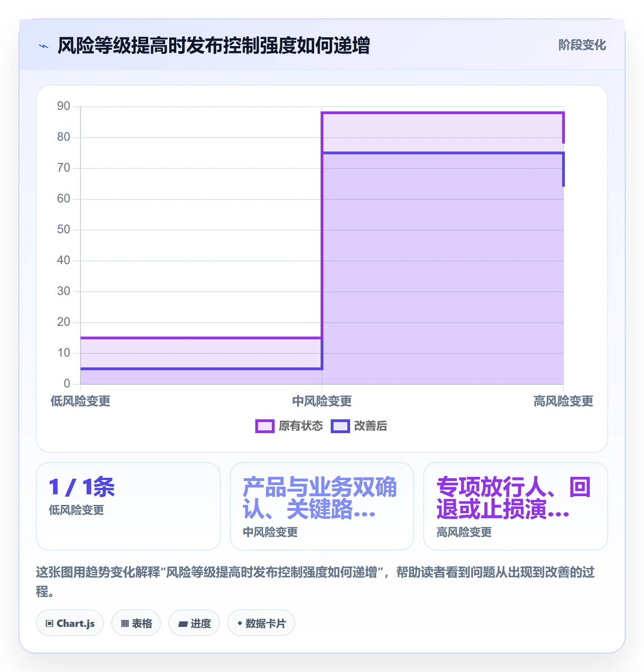Image resolution: width=644 pixels, height=672 pixels.
Task: Click the 高风险变更 x-axis label
Action: pyautogui.click(x=563, y=401)
